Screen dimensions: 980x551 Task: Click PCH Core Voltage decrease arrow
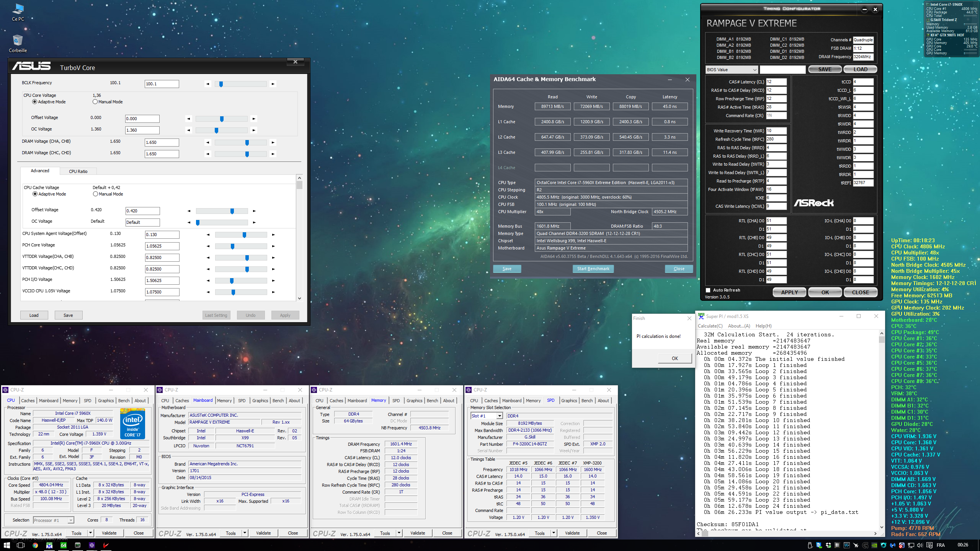(208, 246)
